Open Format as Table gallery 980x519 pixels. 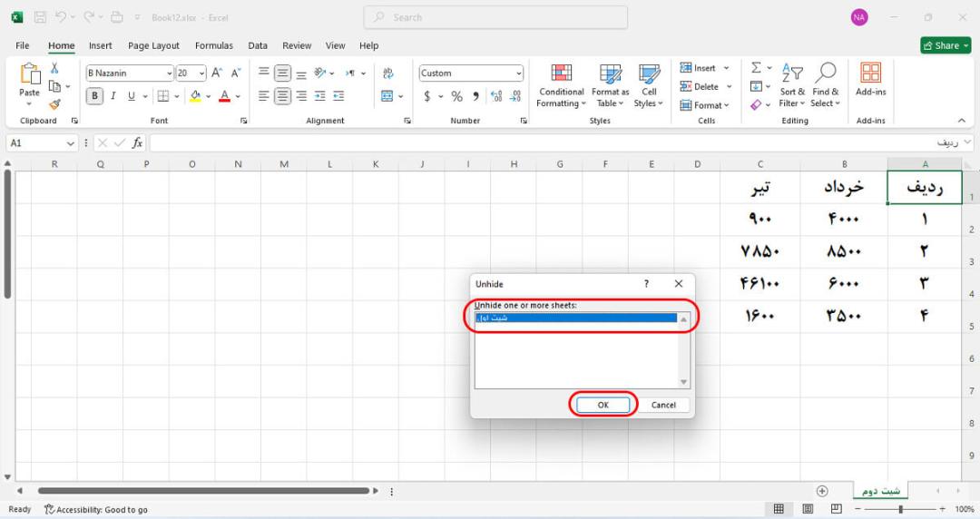point(610,85)
